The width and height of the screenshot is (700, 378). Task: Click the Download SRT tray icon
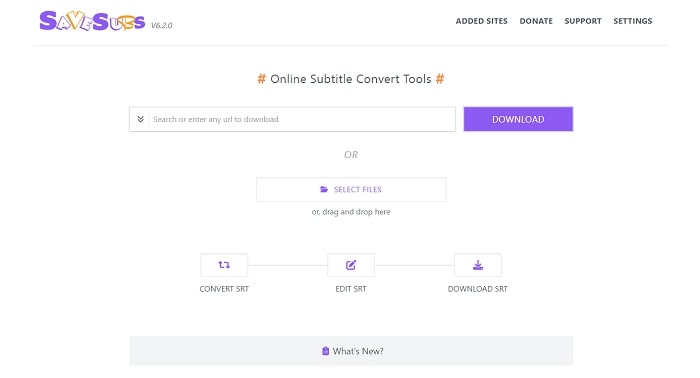[x=478, y=265]
